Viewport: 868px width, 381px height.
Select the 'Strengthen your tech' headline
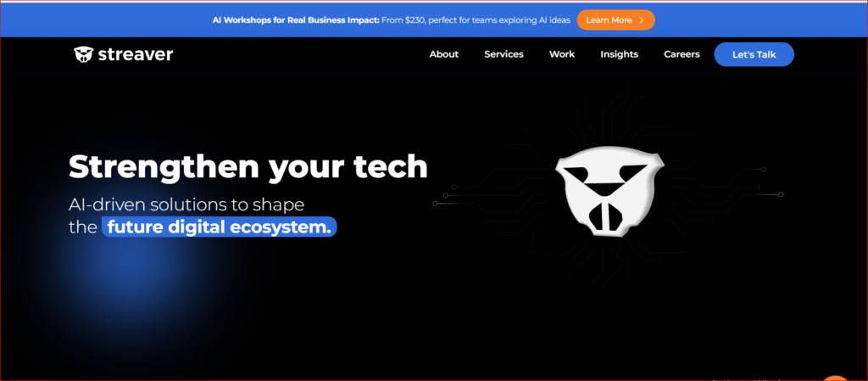point(248,166)
